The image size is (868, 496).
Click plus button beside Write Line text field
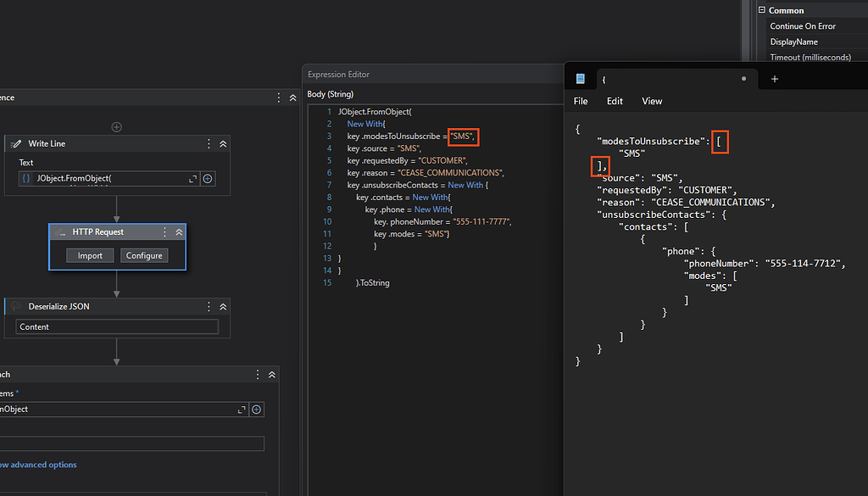pyautogui.click(x=208, y=179)
